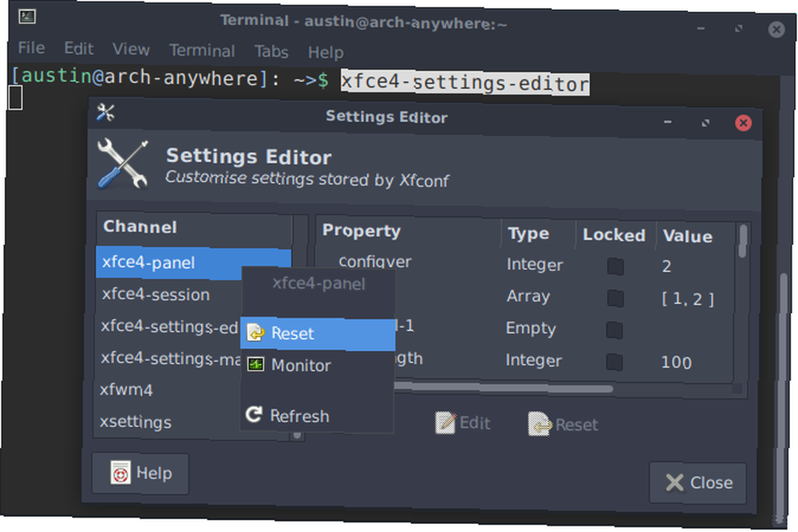This screenshot has width=798, height=532.
Task: Choose Monitor in the channel context menu
Action: [318, 365]
